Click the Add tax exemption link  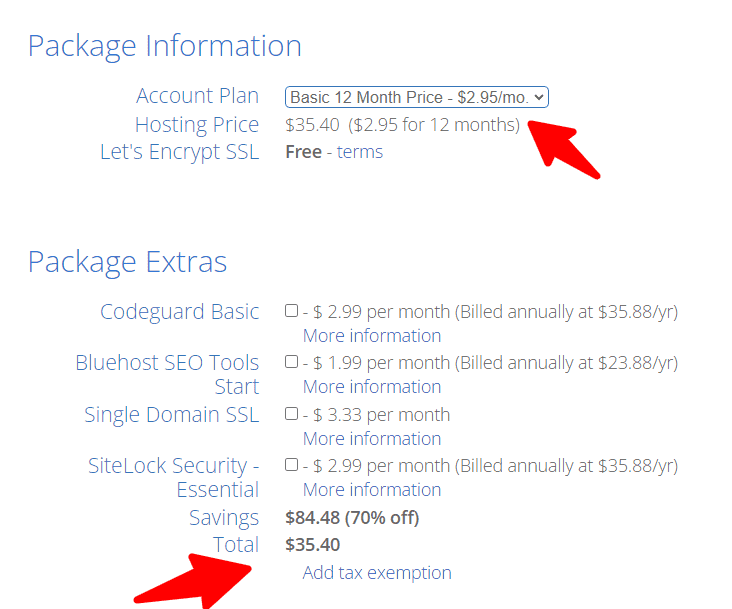tap(377, 573)
